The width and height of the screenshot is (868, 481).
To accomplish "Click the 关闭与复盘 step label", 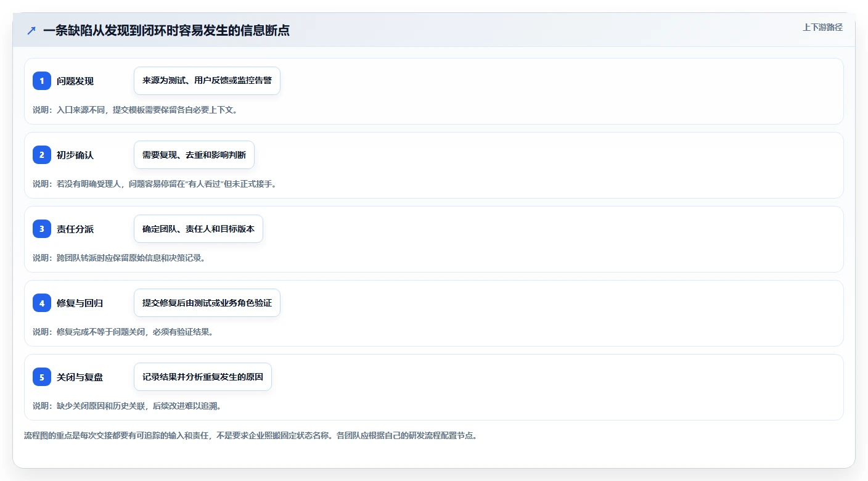I will [80, 377].
